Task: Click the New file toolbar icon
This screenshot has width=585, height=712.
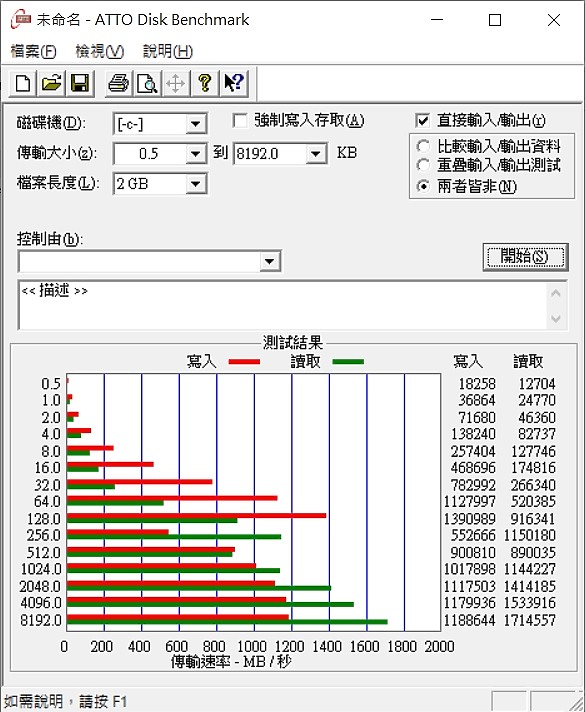Action: pyautogui.click(x=23, y=84)
